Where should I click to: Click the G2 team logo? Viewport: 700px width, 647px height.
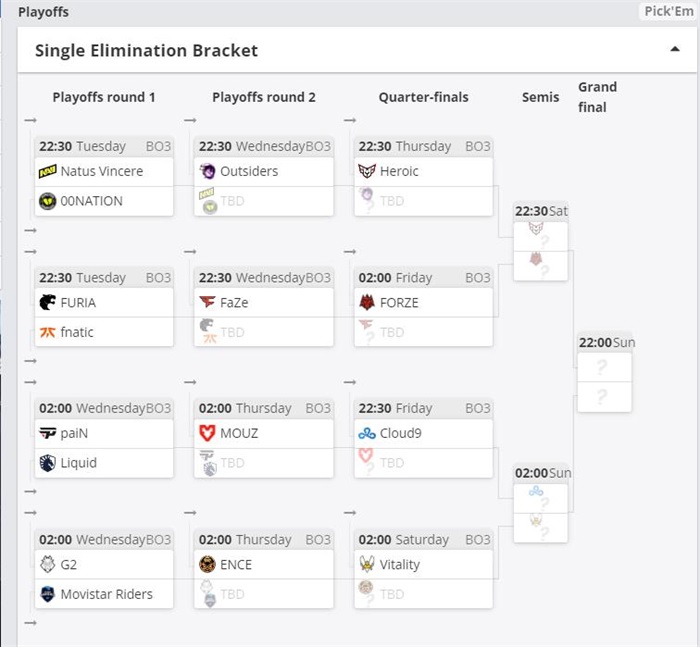(x=47, y=564)
